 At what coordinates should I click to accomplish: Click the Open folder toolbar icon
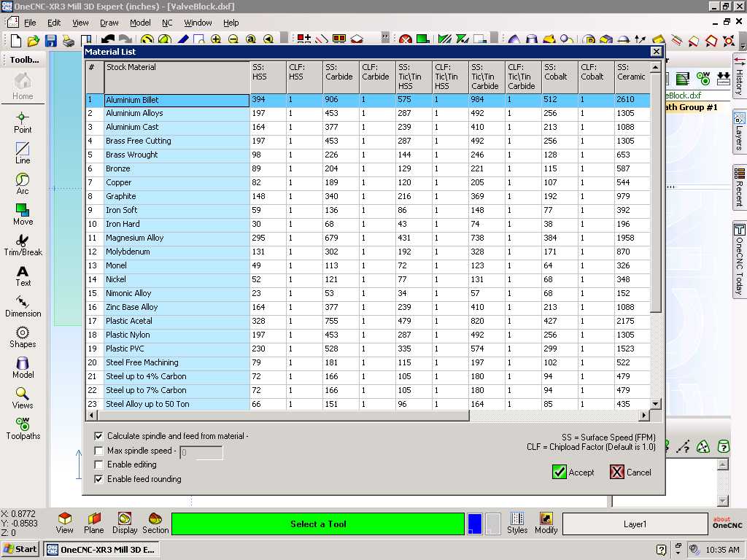(x=34, y=41)
